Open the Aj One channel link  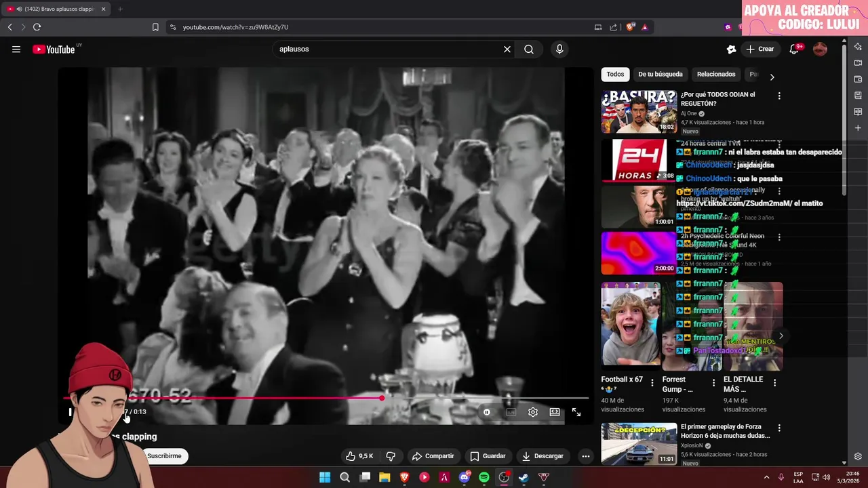(x=689, y=114)
